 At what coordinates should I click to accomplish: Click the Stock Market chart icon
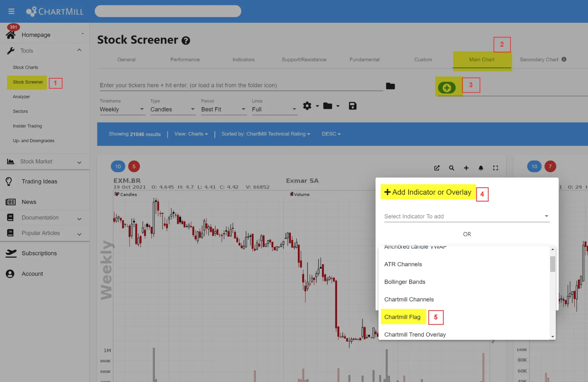click(10, 162)
